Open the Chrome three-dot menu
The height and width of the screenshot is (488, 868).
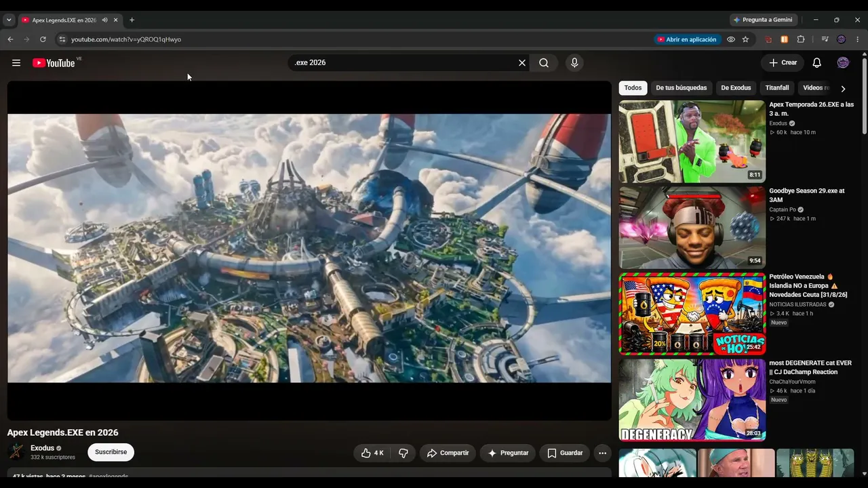[x=858, y=39]
